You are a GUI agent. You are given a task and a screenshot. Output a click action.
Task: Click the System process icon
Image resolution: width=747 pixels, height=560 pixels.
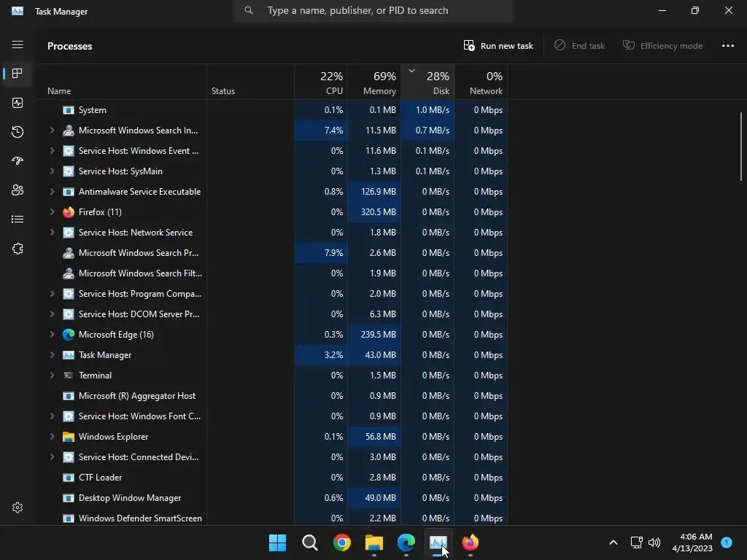[69, 110]
